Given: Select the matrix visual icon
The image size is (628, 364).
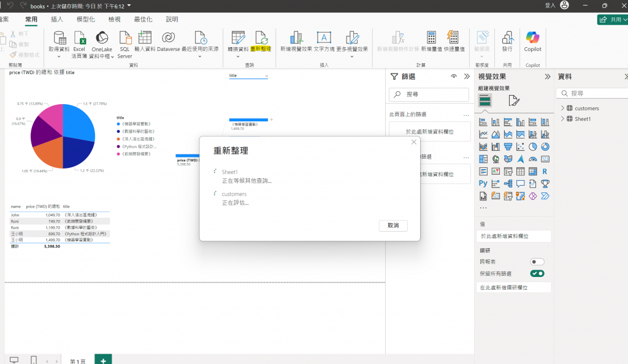Looking at the screenshot, I should pyautogui.click(x=533, y=172).
